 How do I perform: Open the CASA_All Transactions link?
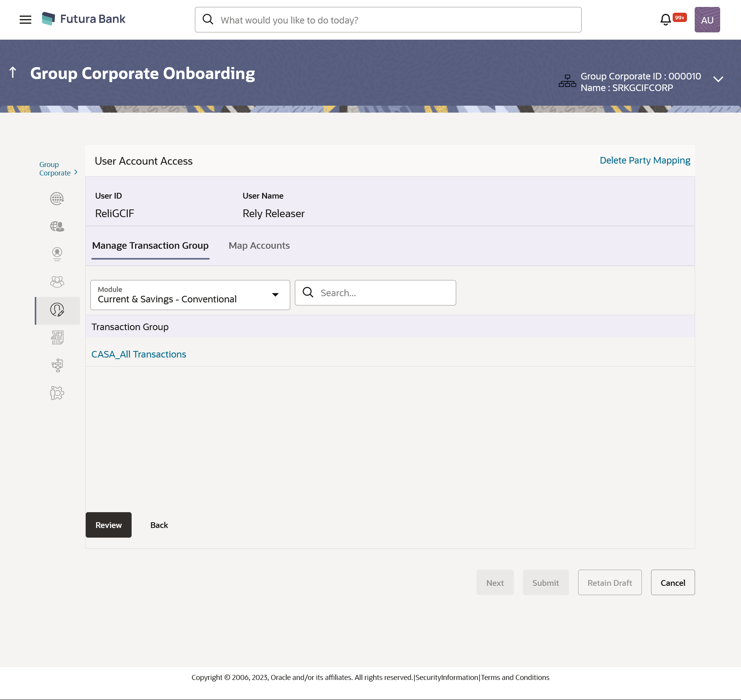139,354
